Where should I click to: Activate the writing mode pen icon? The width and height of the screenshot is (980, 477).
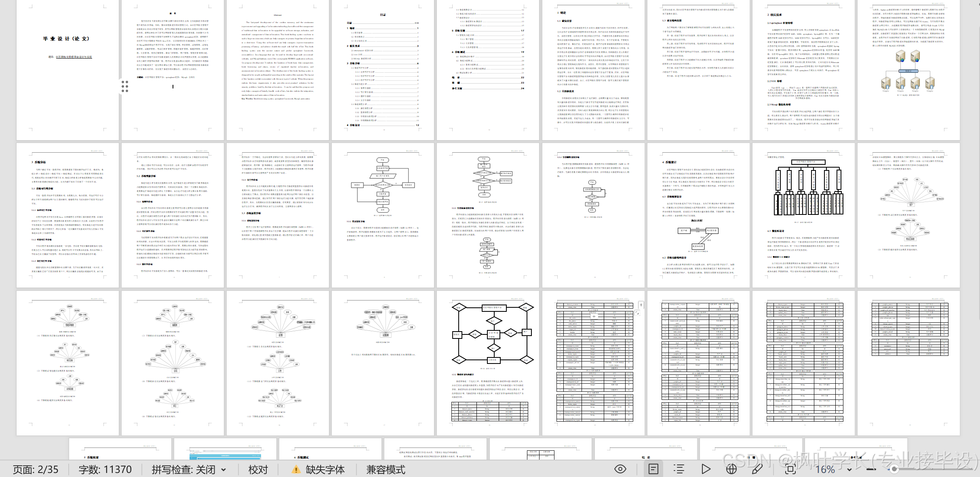pos(757,469)
